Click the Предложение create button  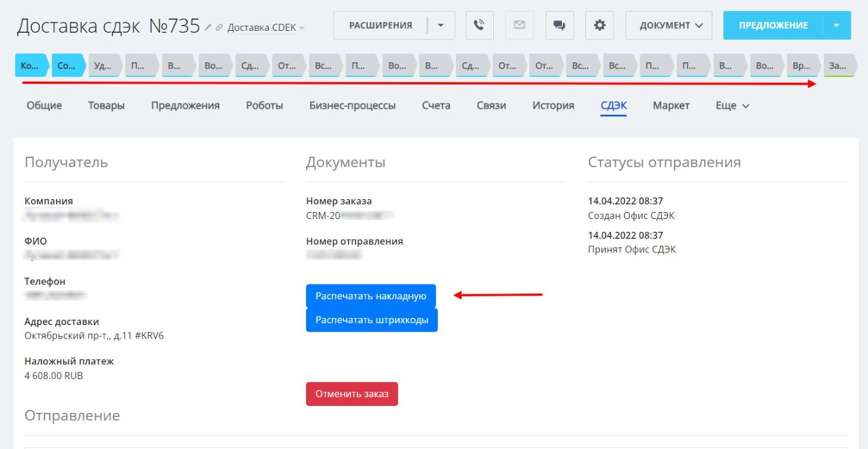pos(773,25)
